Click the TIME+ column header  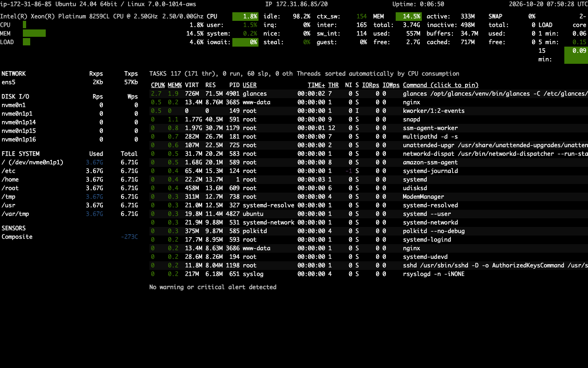(x=316, y=85)
